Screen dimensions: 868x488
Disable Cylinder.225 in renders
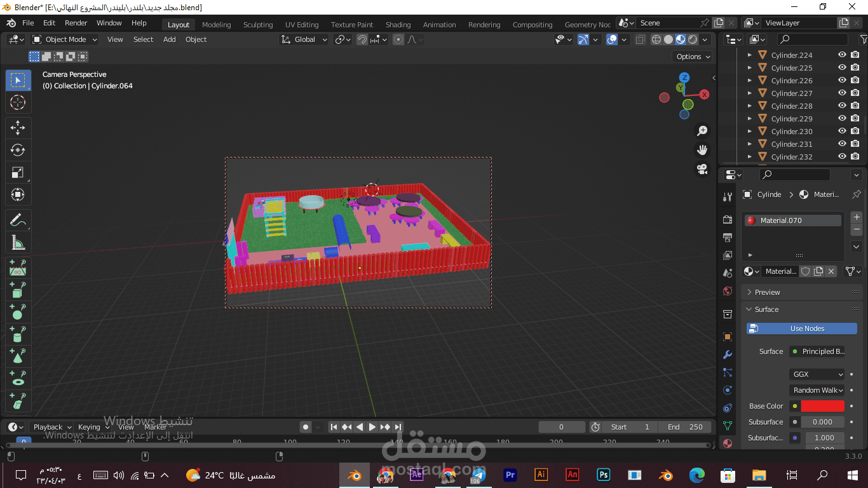point(855,68)
